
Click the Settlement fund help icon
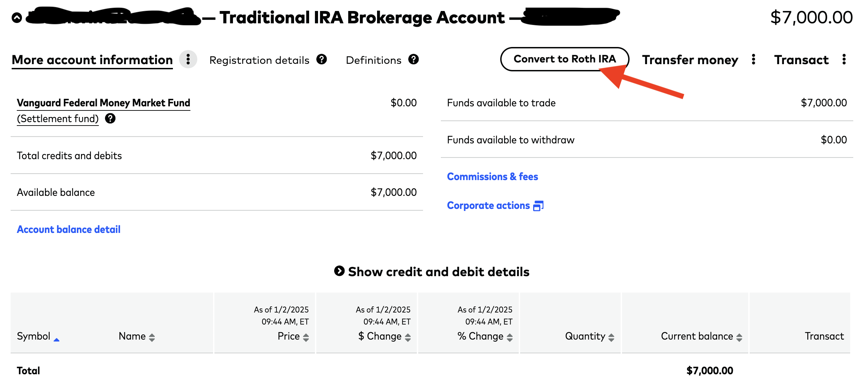(110, 119)
